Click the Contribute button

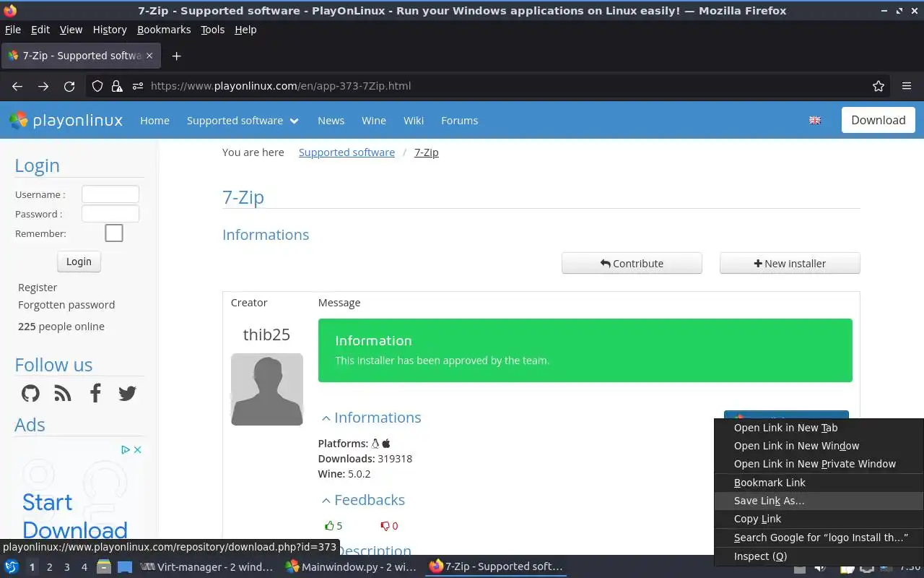pos(632,264)
